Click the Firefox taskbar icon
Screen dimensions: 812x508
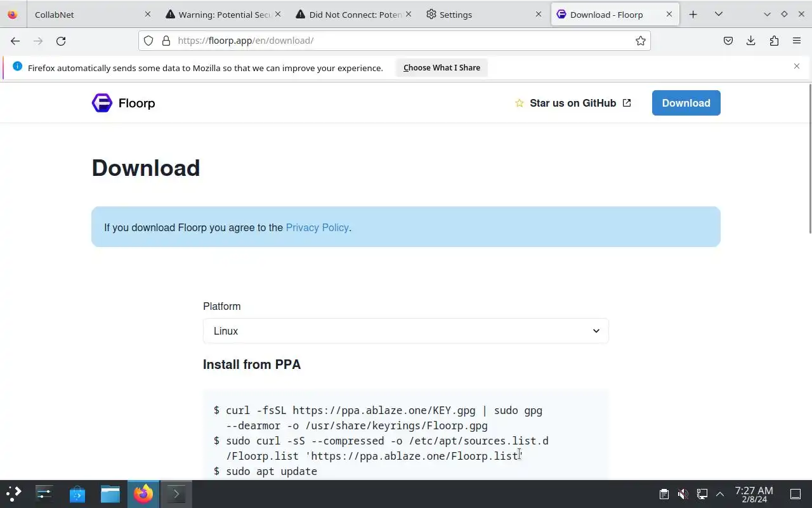click(143, 493)
